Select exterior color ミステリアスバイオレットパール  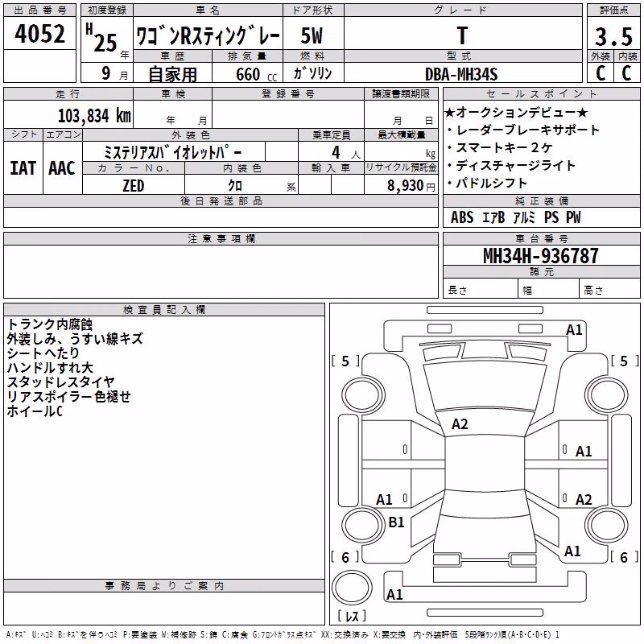pos(172,152)
